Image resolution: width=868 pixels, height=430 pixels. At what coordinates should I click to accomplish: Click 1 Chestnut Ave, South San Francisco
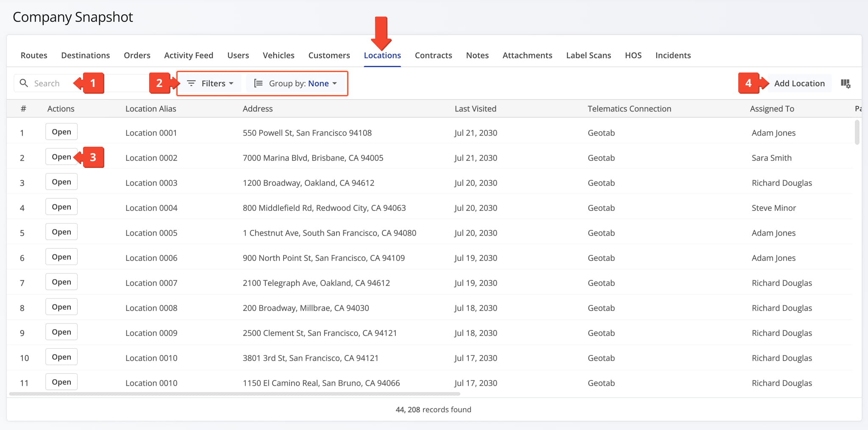(x=329, y=233)
